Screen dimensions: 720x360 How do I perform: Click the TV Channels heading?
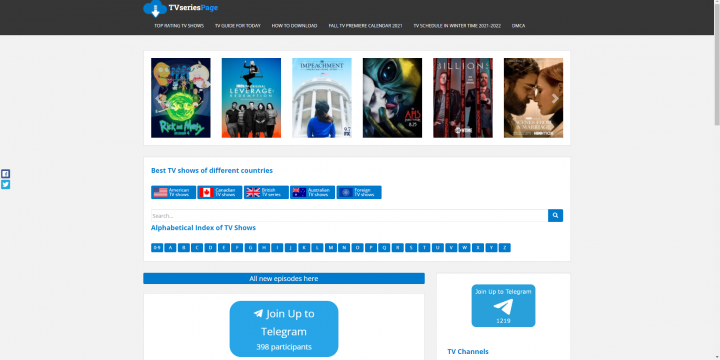pos(468,351)
